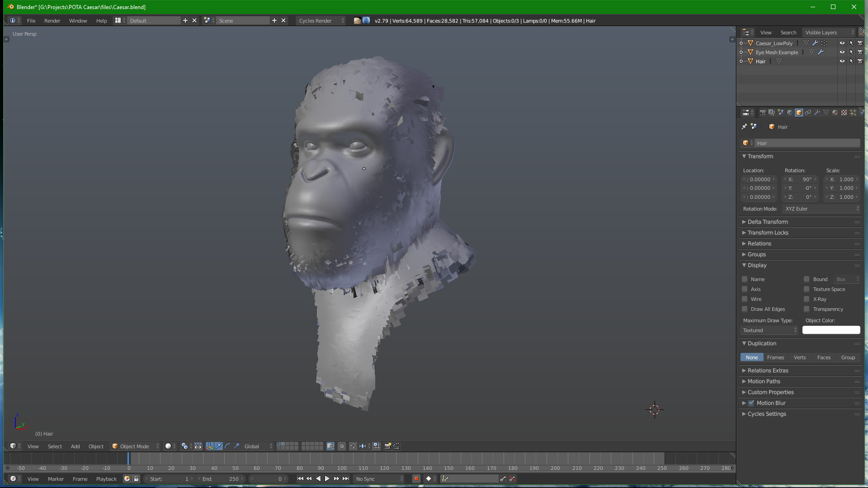Open the Global transform orientation dropdown
This screenshot has height=488, width=868.
258,446
